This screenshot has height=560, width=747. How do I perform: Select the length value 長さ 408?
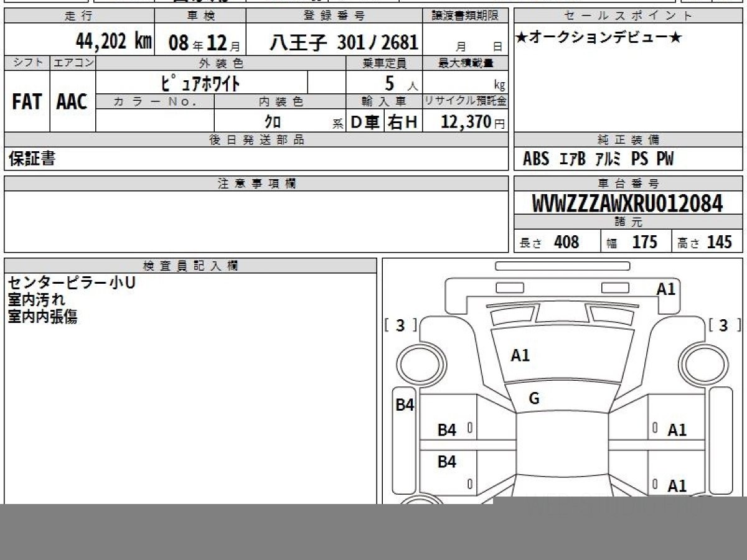(x=550, y=242)
